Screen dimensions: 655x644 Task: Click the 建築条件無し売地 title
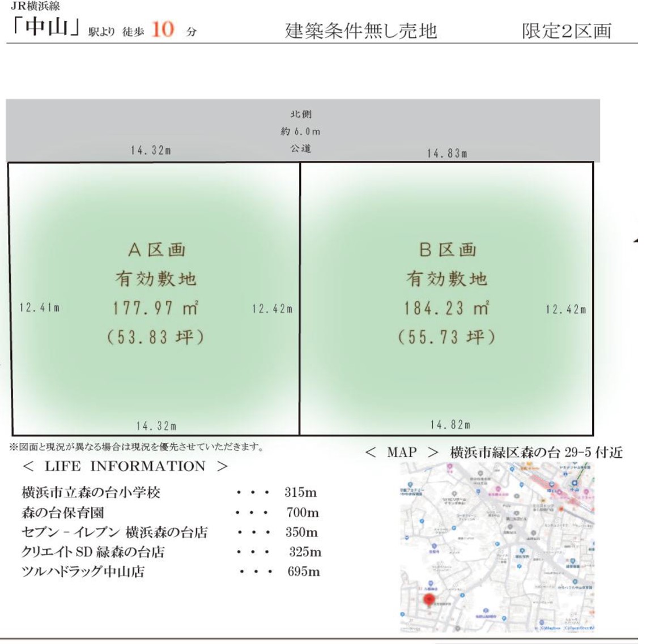pyautogui.click(x=361, y=31)
